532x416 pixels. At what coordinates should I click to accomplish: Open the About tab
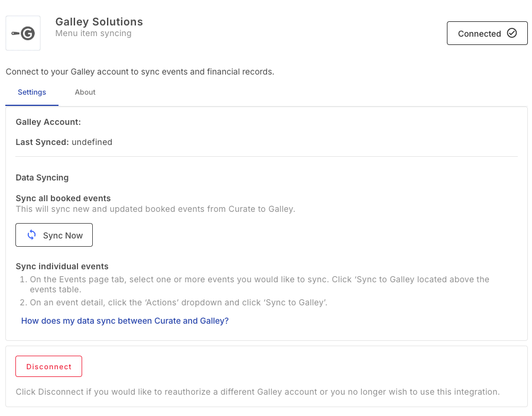[x=85, y=92]
